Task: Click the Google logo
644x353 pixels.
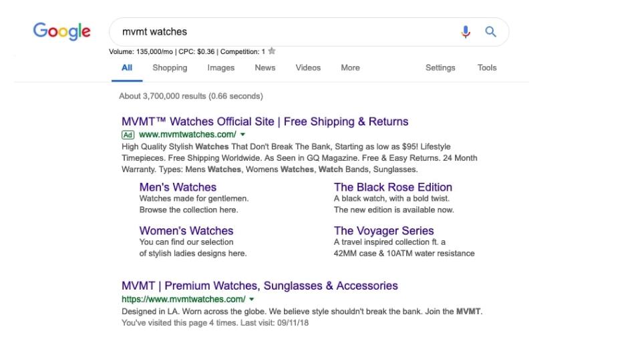Action: pos(61,31)
